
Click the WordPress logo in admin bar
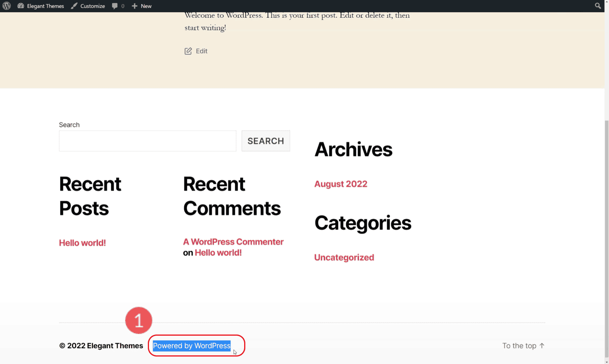tap(6, 6)
